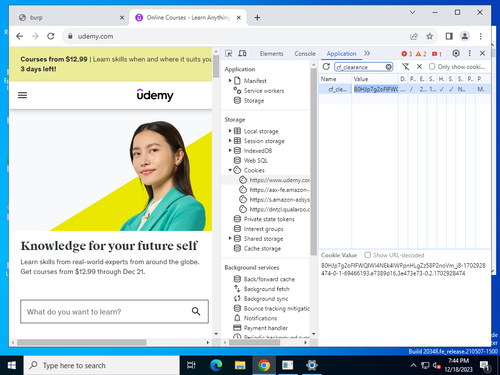The image size is (500, 375).
Task: Open Chrome three-dot menu
Action: (480, 36)
